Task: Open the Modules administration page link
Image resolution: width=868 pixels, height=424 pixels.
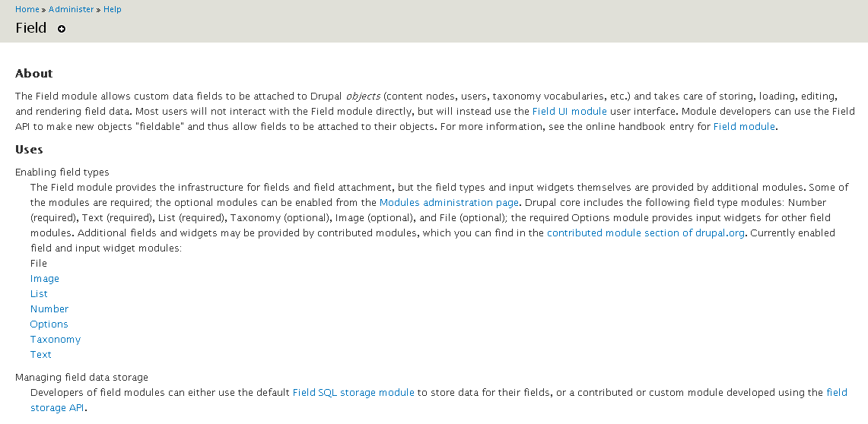Action: click(449, 203)
